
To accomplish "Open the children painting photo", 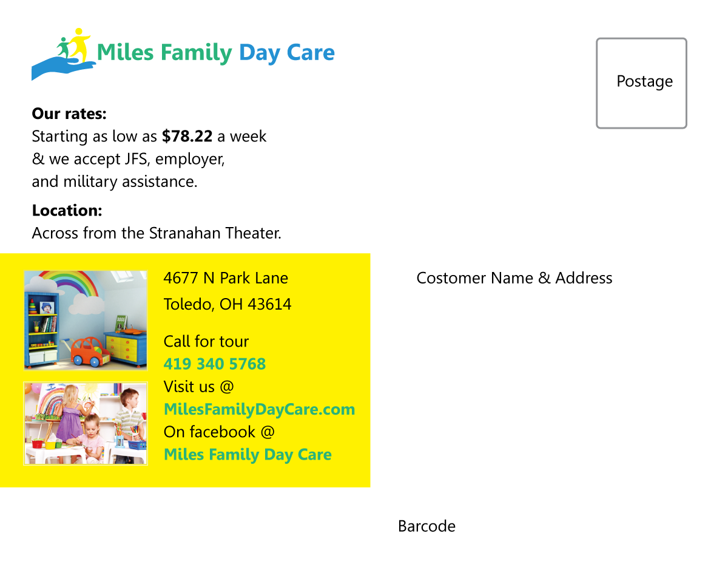I will click(86, 423).
